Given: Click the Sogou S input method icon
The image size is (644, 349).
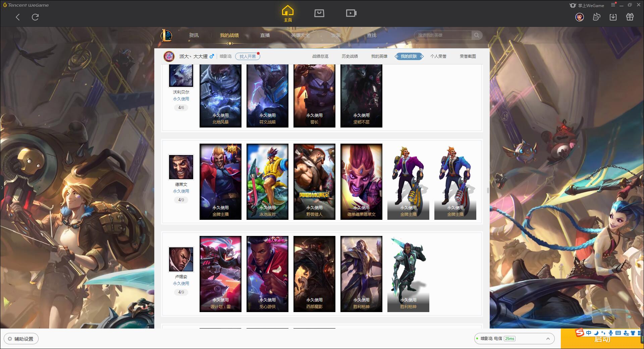Looking at the screenshot, I should (x=580, y=333).
